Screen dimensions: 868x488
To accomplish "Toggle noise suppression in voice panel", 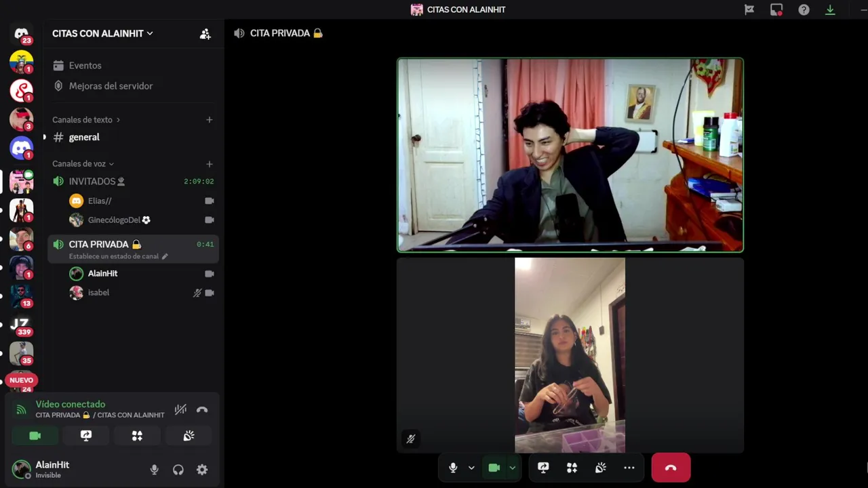I will (x=180, y=409).
